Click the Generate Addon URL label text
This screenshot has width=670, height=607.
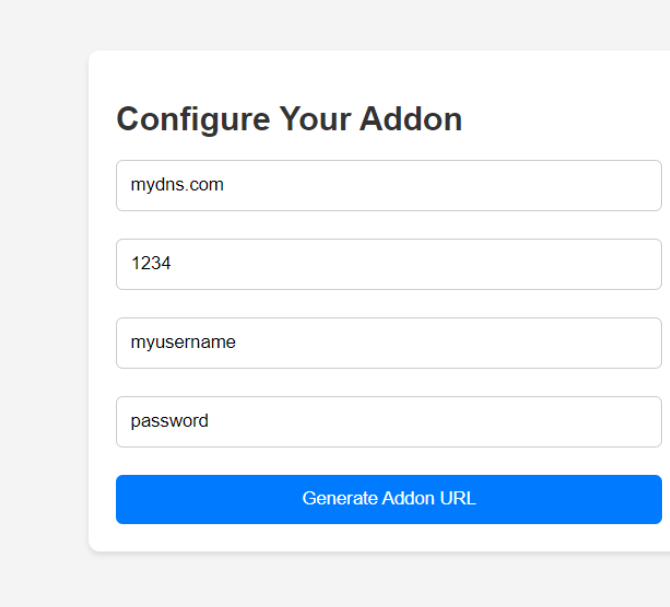[389, 499]
